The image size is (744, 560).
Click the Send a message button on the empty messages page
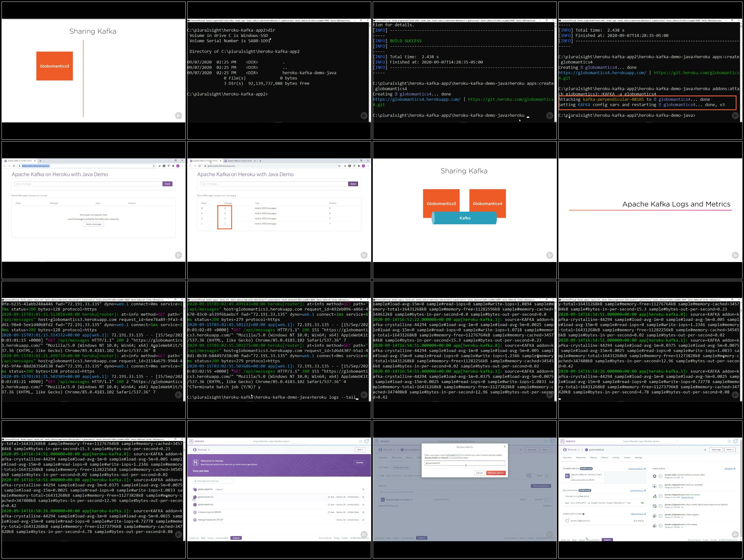coord(94,224)
